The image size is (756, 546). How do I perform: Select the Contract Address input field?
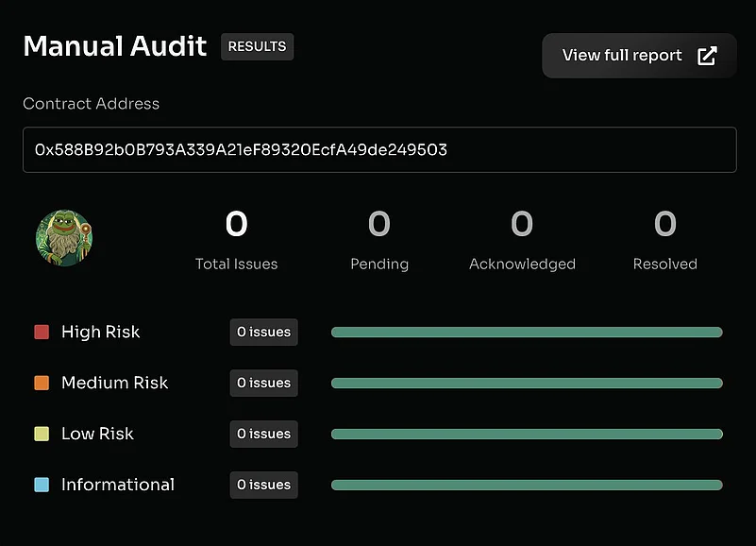(x=378, y=149)
